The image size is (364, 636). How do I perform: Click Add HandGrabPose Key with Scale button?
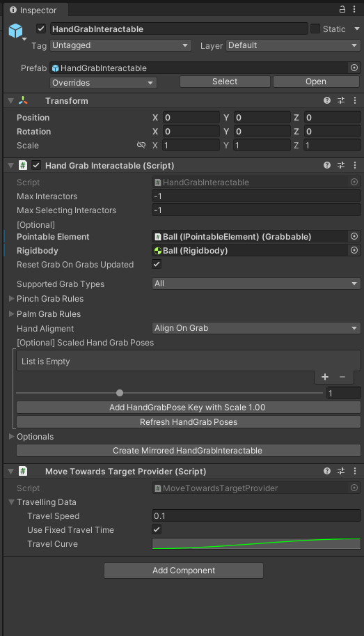(189, 408)
